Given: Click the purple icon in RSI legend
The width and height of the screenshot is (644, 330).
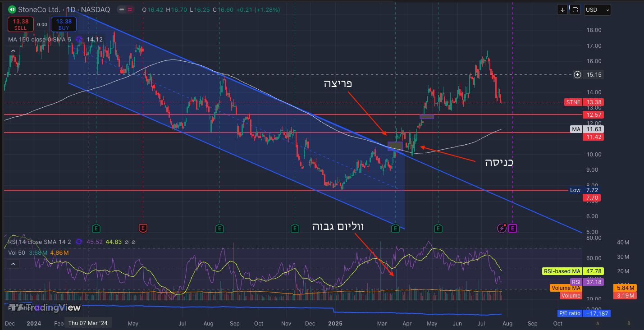Looking at the screenshot, I should (x=79, y=242).
